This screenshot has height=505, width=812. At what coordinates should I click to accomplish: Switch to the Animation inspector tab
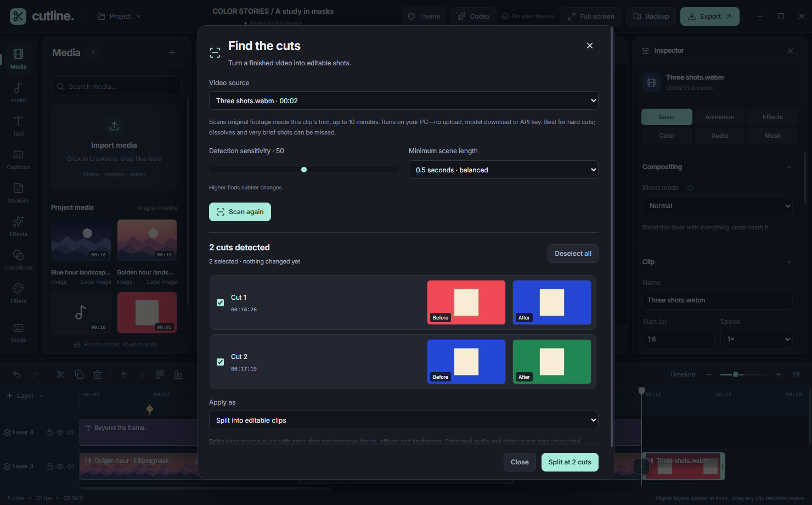click(720, 117)
